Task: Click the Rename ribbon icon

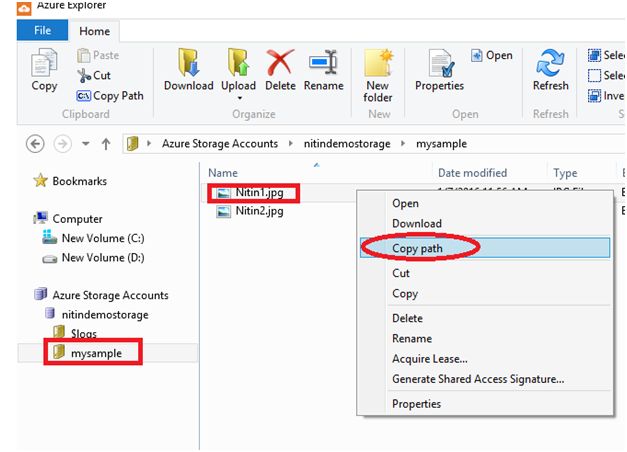Action: [323, 64]
